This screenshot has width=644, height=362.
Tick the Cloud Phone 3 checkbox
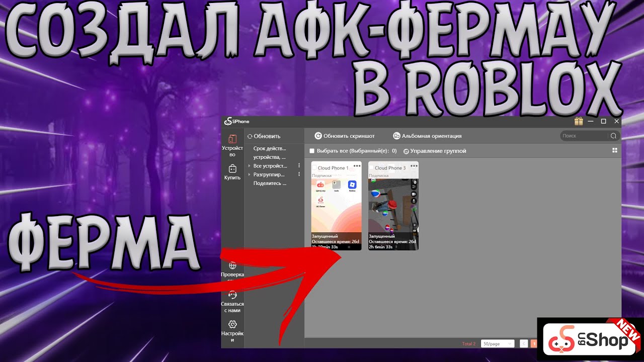click(x=371, y=167)
